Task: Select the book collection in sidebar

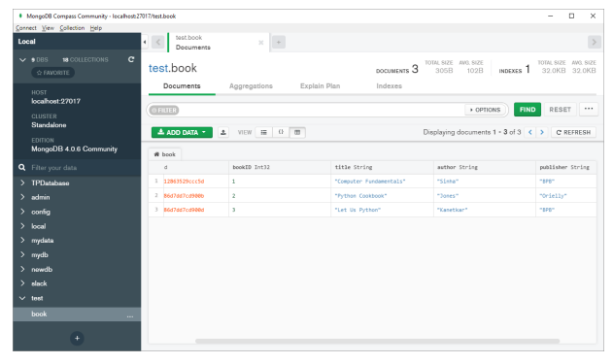Action: 77,314
